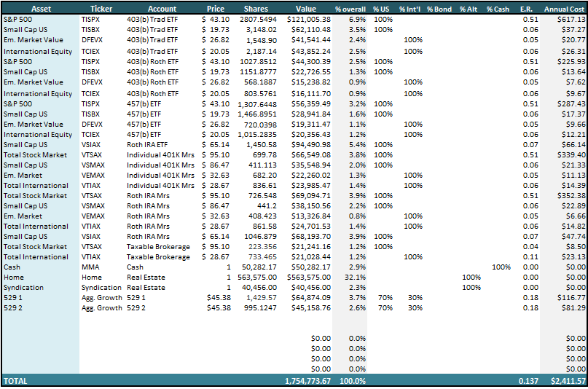Select the Roth IRA ETF account cell
588x389 pixels.
point(147,144)
